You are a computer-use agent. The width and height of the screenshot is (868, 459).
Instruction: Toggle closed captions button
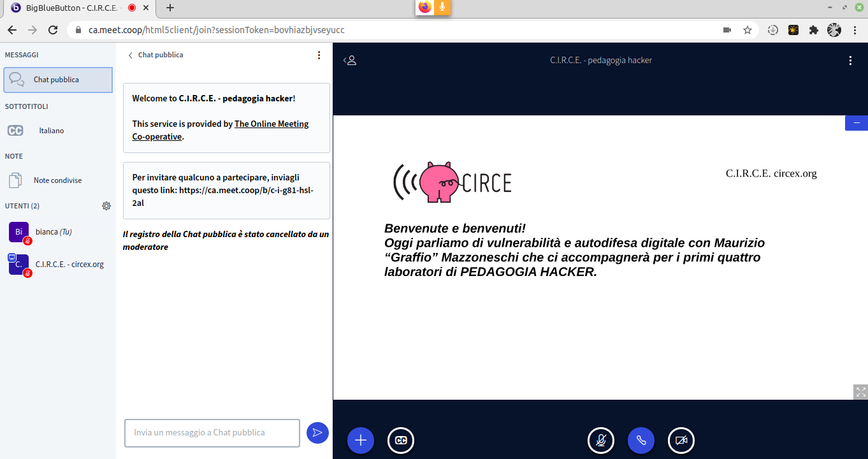click(x=401, y=441)
